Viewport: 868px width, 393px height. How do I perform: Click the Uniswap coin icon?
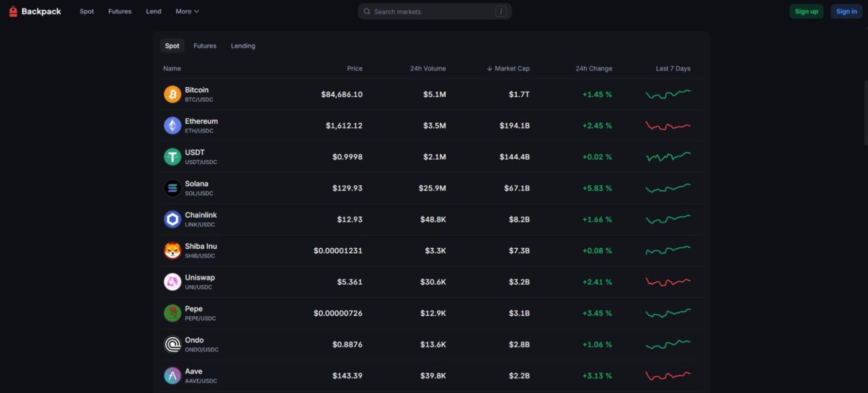[172, 282]
